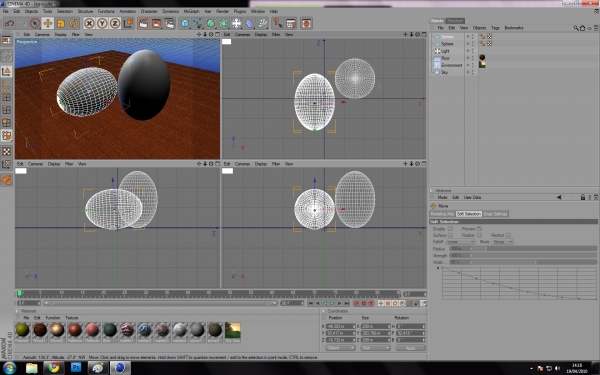
Task: Toggle Restrict checkbox
Action: pos(508,235)
